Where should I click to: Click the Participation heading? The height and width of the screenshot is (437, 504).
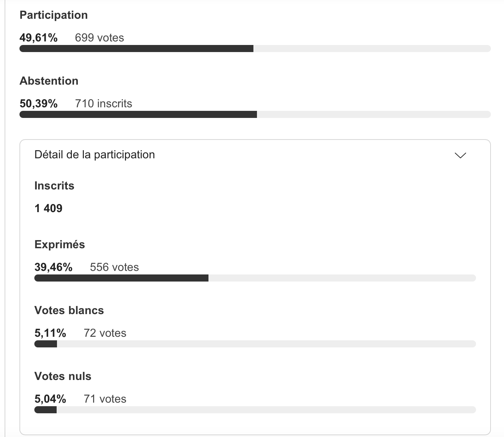click(x=53, y=15)
